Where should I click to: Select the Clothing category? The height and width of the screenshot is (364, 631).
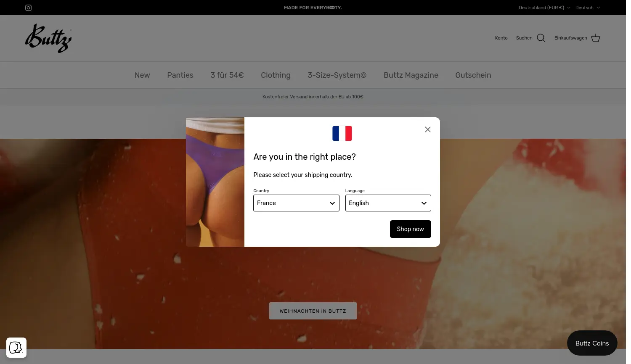tap(276, 75)
